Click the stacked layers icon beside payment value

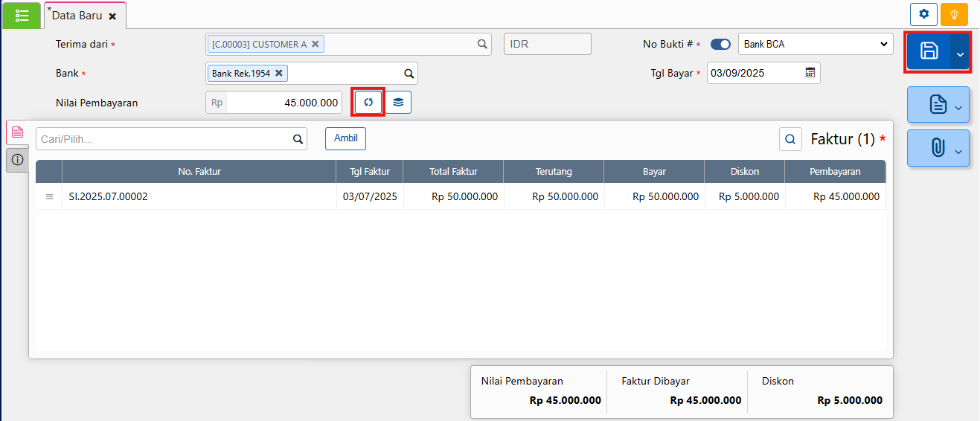coord(398,103)
